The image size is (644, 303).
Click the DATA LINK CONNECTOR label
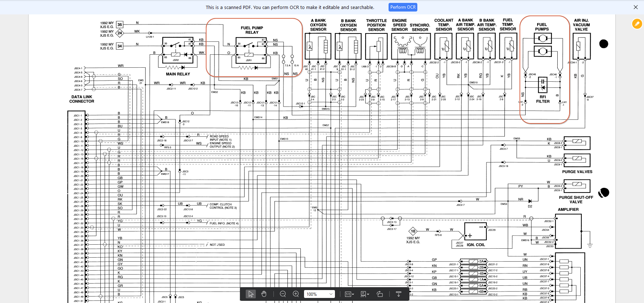click(x=82, y=99)
